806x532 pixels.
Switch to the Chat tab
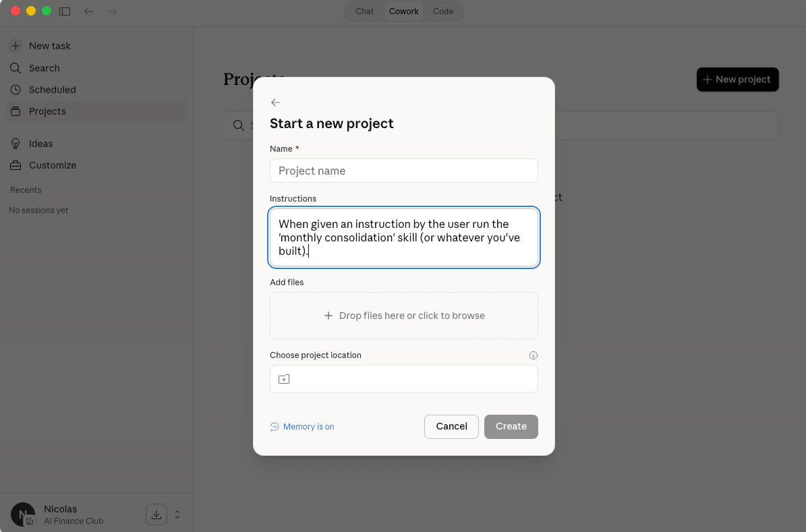pos(364,11)
